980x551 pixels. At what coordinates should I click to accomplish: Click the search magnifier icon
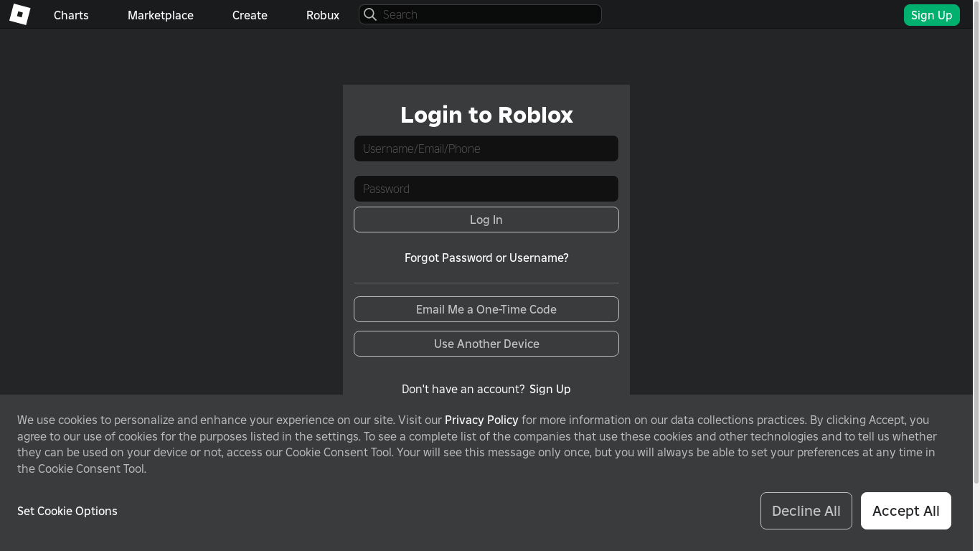click(370, 14)
